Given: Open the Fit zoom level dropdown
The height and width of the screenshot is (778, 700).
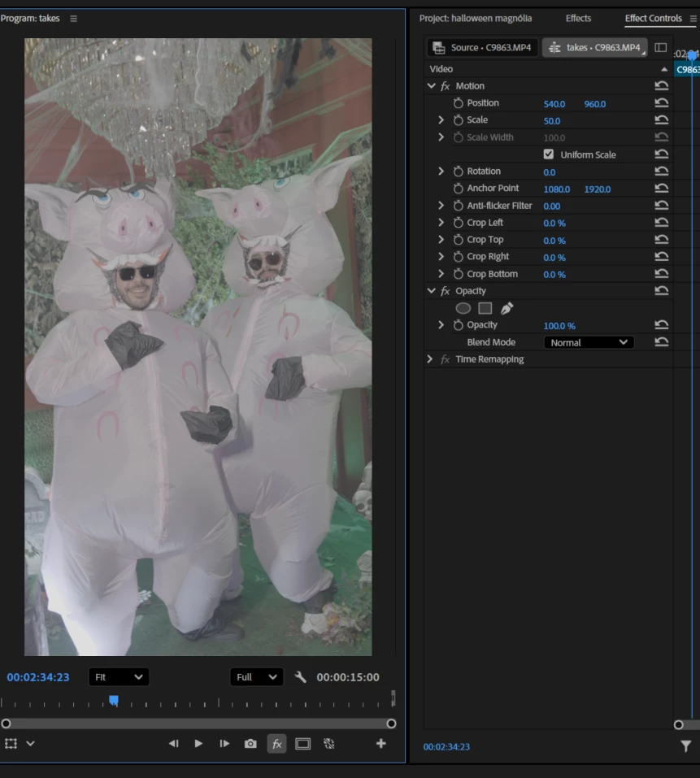Looking at the screenshot, I should click(119, 676).
